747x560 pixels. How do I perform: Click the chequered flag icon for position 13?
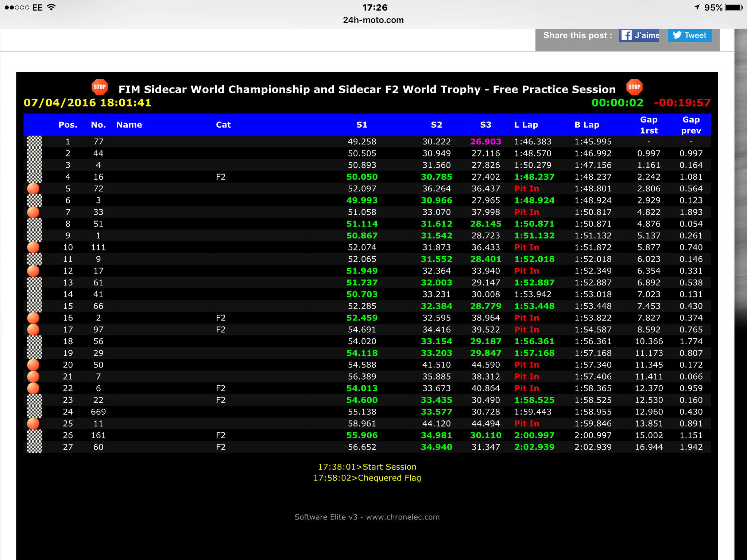coord(35,283)
